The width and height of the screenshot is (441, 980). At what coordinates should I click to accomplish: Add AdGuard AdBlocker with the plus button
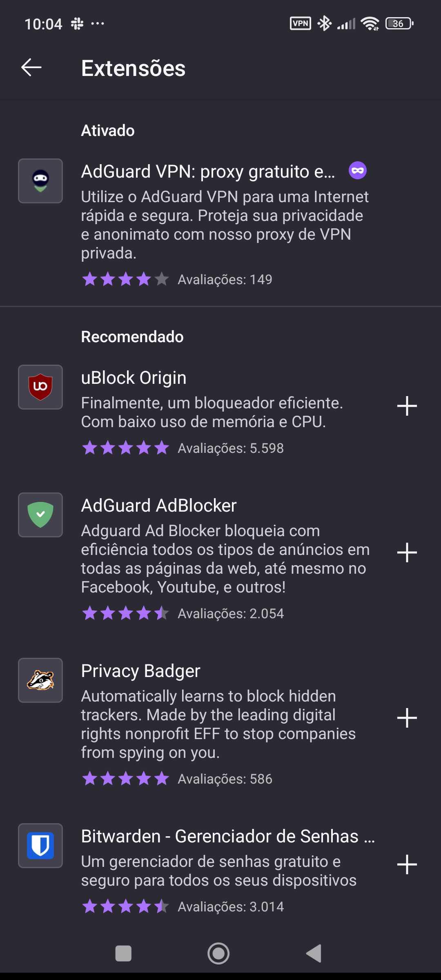[407, 552]
